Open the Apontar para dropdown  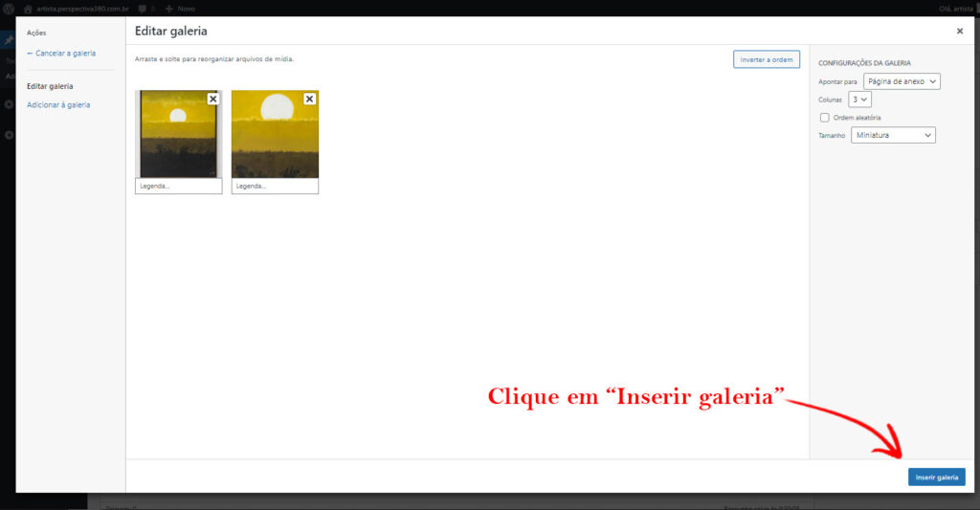click(x=902, y=81)
